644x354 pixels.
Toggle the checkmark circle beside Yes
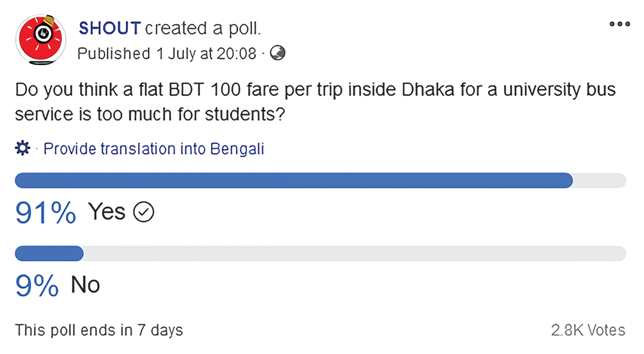pyautogui.click(x=145, y=213)
